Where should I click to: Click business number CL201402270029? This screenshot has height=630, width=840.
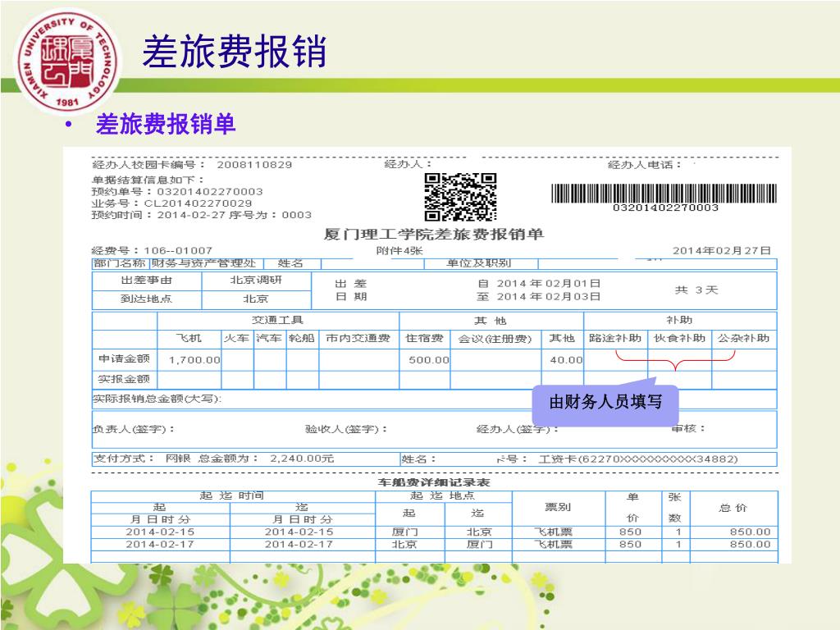coord(171,203)
